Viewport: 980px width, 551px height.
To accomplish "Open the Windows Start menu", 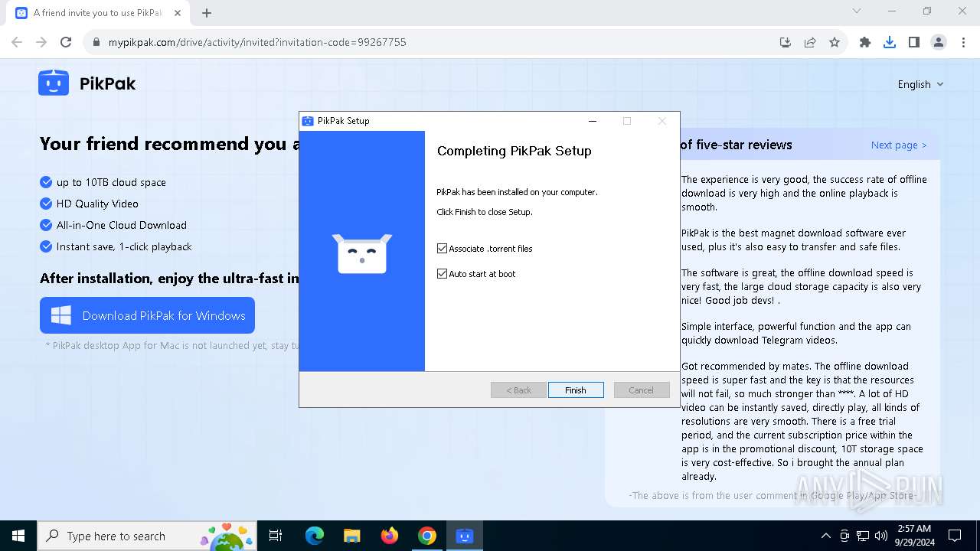I will 18,536.
